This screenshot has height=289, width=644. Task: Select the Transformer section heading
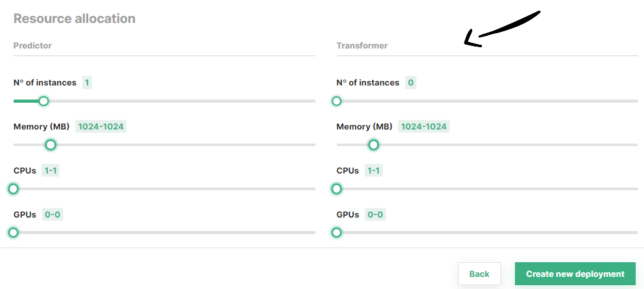362,45
